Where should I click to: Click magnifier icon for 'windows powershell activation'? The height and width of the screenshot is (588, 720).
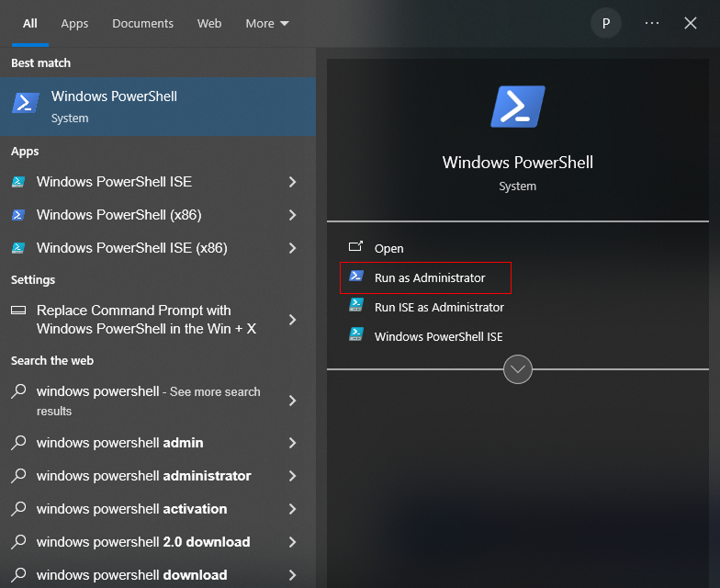pyautogui.click(x=18, y=509)
